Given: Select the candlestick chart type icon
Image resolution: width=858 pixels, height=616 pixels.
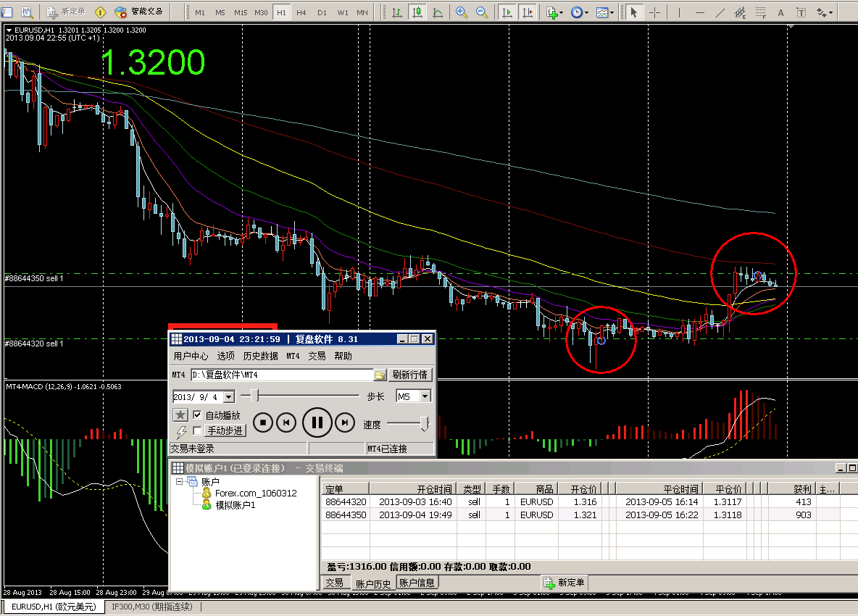Looking at the screenshot, I should point(417,12).
